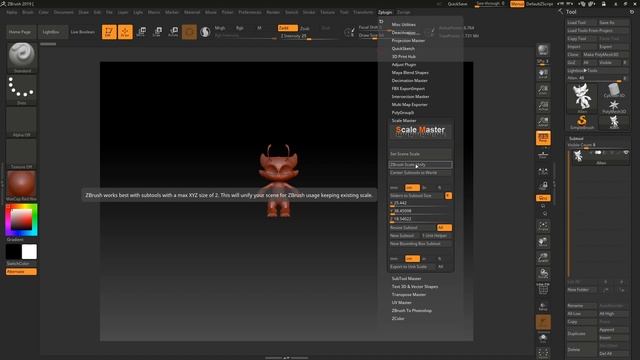This screenshot has width=640, height=360.
Task: Toggle Draw mode button
Action: coord(125,32)
